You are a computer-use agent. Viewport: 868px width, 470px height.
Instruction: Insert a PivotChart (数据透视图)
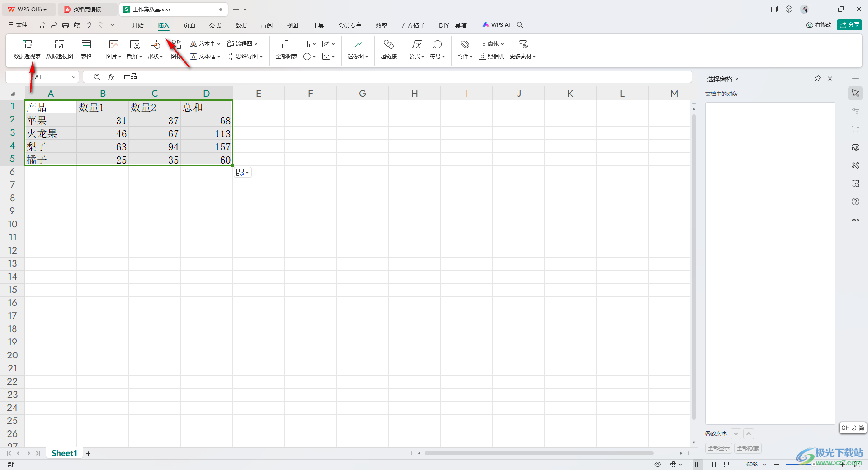click(60, 49)
